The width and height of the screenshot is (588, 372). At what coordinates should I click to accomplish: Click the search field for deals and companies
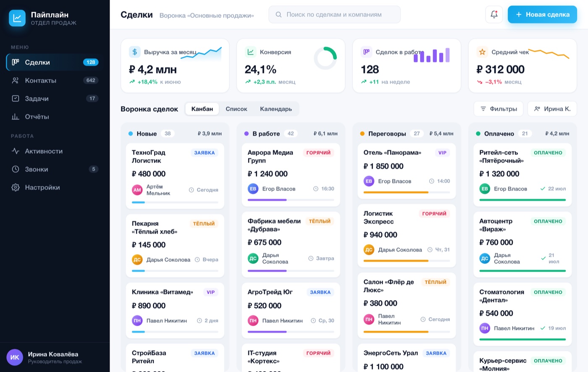click(x=334, y=14)
